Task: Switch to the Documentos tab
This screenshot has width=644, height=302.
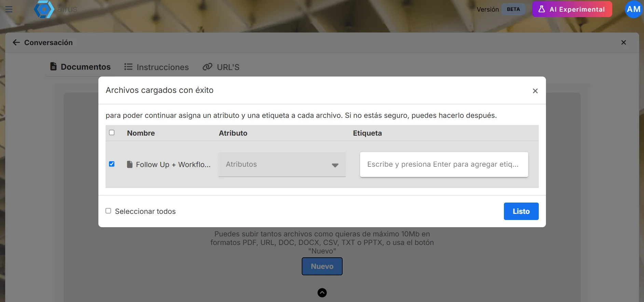Action: [x=80, y=67]
